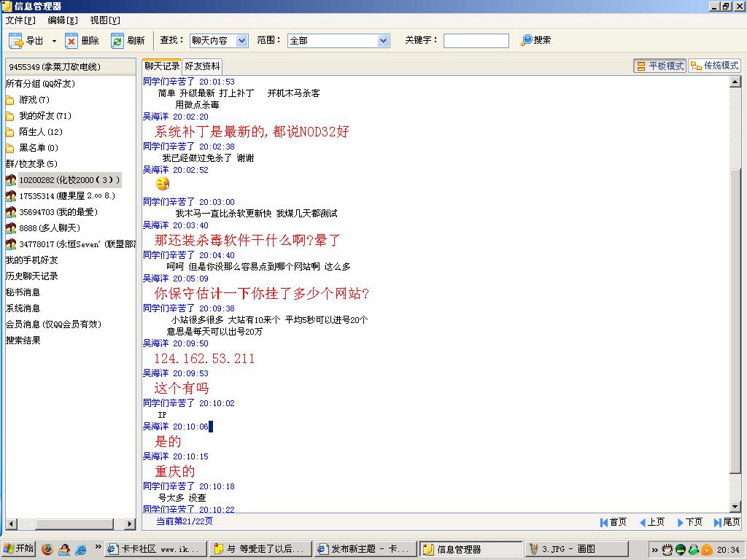Image resolution: width=747 pixels, height=560 pixels.
Task: Select group 10200282 化校2000
Action: point(69,180)
